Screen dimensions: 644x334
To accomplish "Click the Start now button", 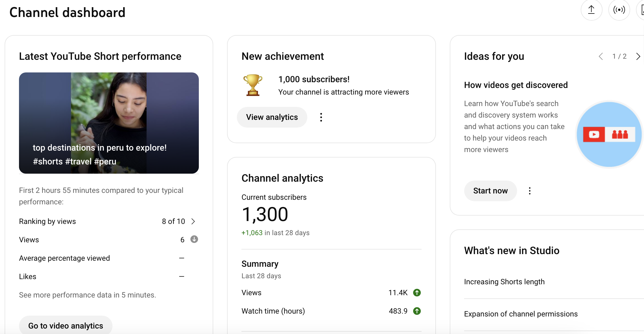I will pos(490,191).
